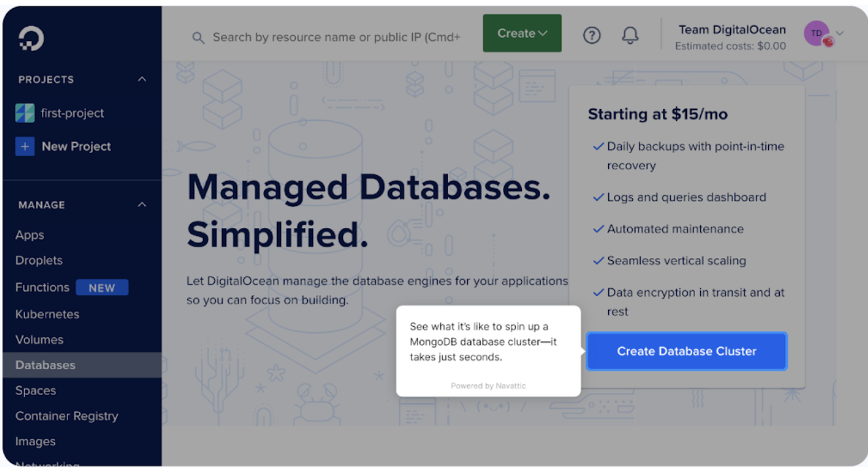Open Container Registry in the sidebar
The image size is (868, 470).
67,416
